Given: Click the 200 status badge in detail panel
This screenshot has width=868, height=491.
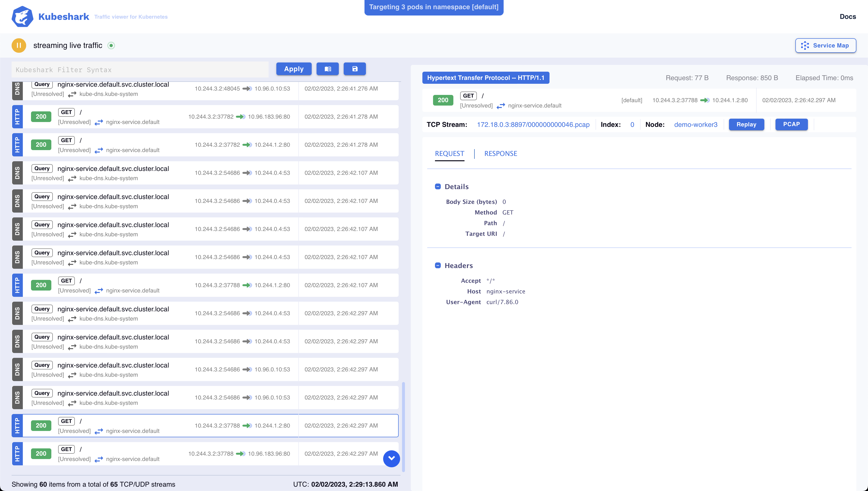Looking at the screenshot, I should (443, 100).
